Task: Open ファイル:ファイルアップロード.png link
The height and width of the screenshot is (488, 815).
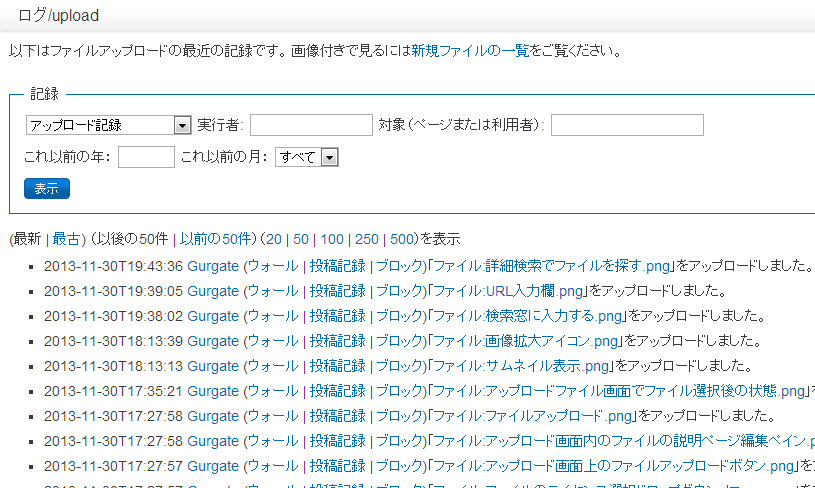Action: coord(533,416)
